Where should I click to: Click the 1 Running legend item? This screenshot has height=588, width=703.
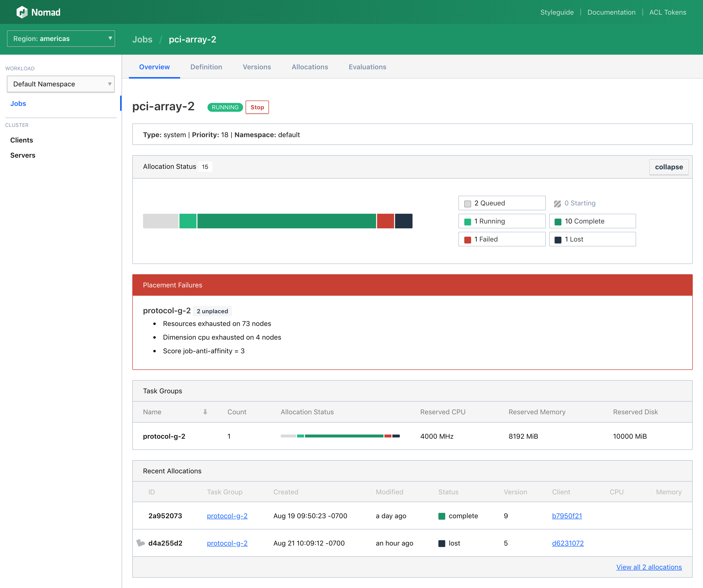pos(502,221)
